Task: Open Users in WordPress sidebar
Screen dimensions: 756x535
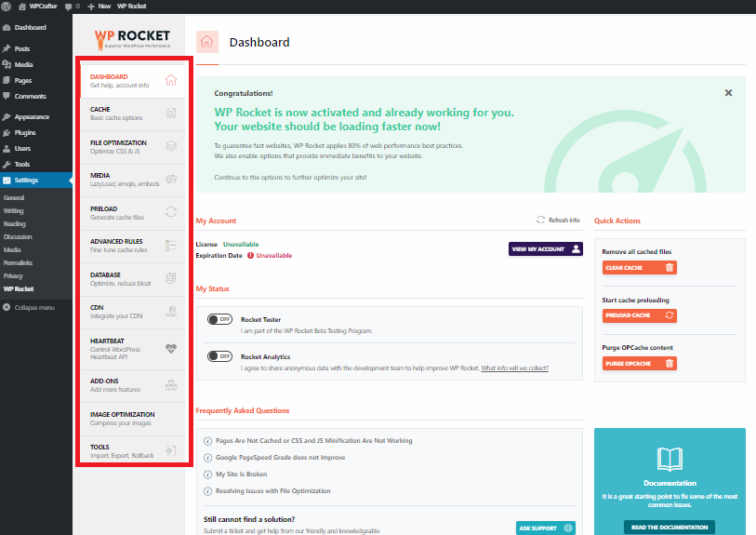Action: pyautogui.click(x=22, y=149)
